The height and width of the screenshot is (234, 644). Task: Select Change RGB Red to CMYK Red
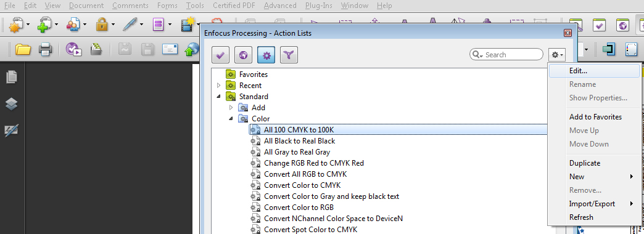314,163
